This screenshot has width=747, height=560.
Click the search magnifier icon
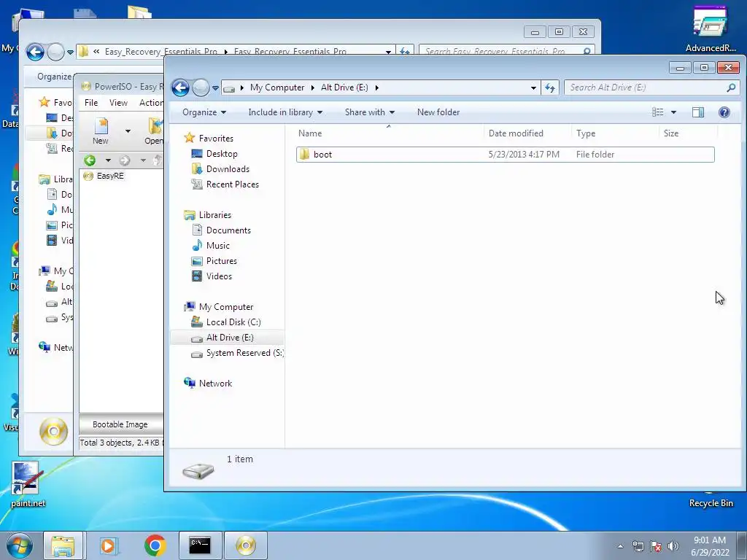coord(731,87)
